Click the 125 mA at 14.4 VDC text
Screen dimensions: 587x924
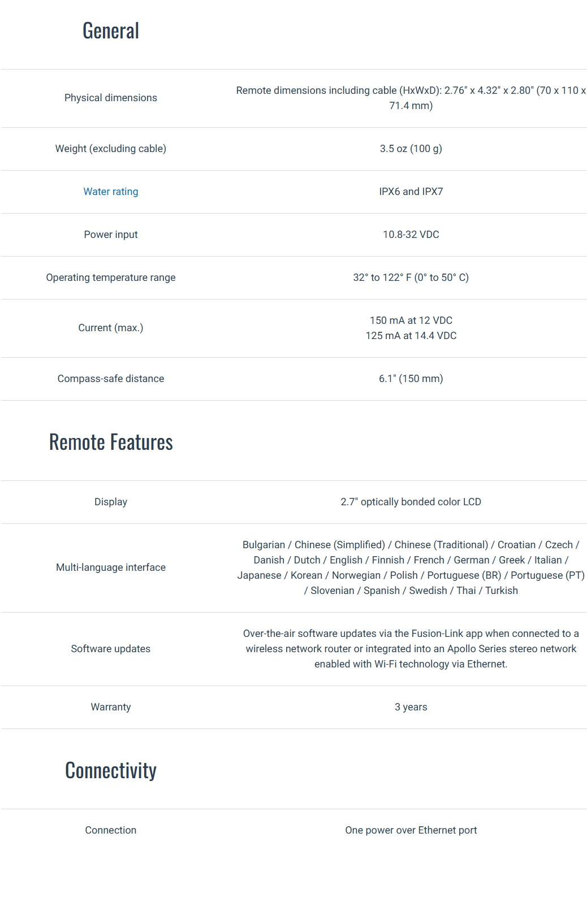coord(411,336)
